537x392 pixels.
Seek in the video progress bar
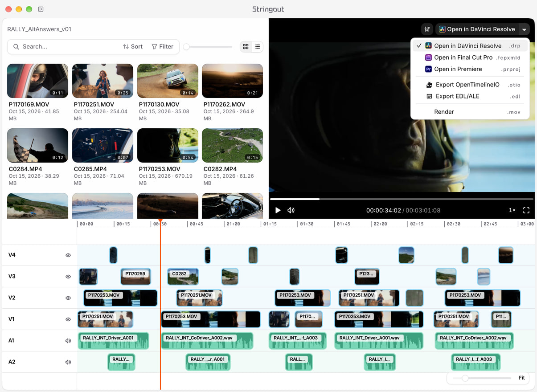[402, 199]
